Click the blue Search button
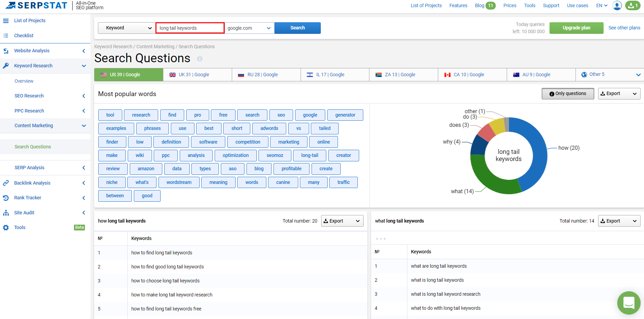Screen dimensions: 644x319 click(297, 28)
